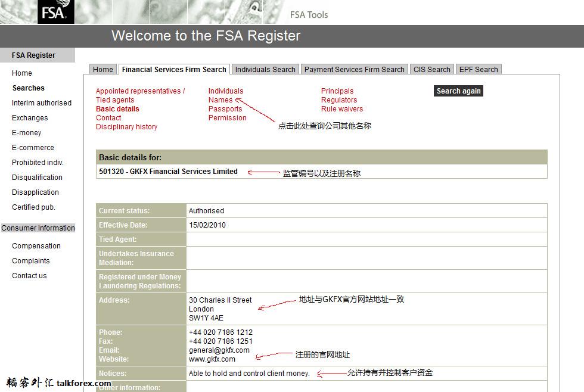
Task: Open Disqualification sidebar item
Action: [x=37, y=177]
